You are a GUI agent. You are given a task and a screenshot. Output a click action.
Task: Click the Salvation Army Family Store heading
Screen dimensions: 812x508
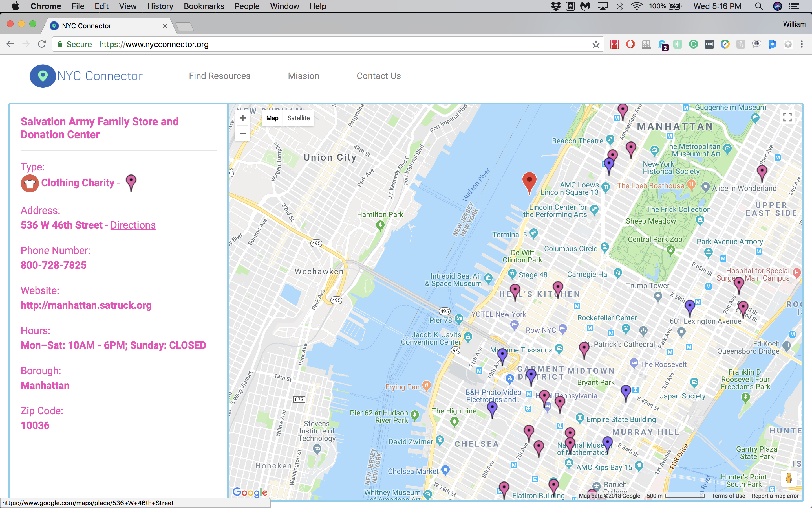pos(100,128)
